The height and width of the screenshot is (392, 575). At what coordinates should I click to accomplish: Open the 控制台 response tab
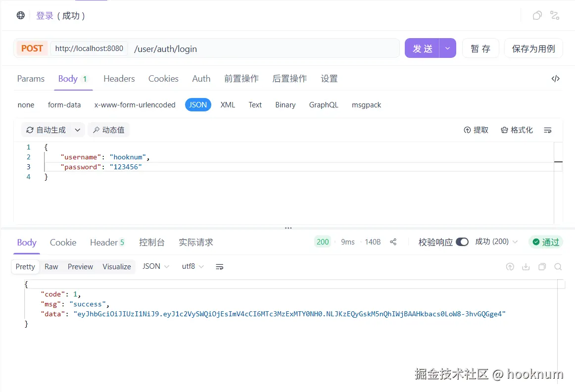tap(151, 243)
